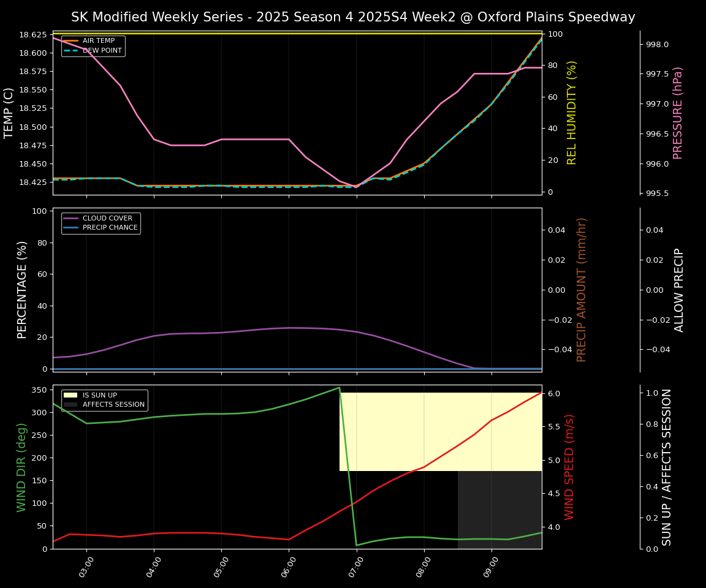Viewport: 706px width, 588px height.
Task: Click the chart title mentioning Oxford Plains Speedway
Action: [x=353, y=17]
